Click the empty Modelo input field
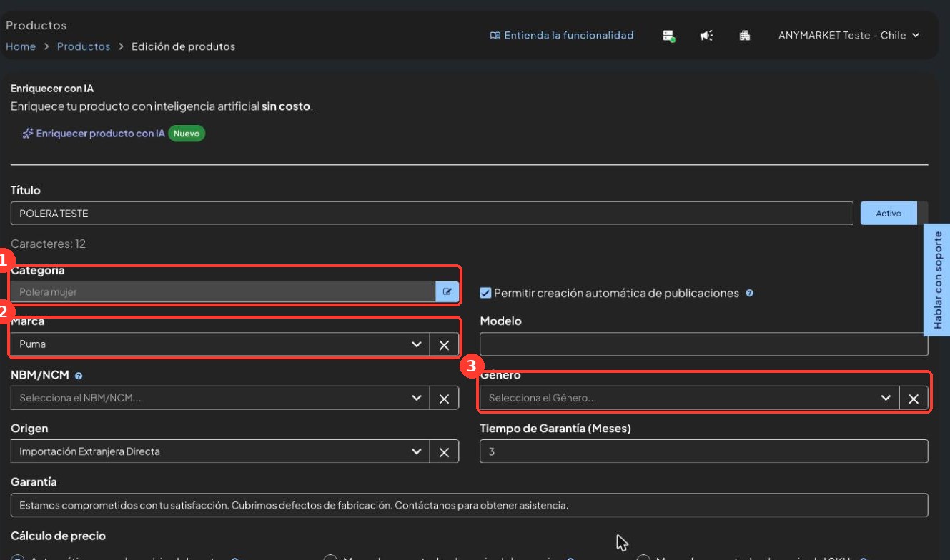950x560 pixels. (x=704, y=344)
